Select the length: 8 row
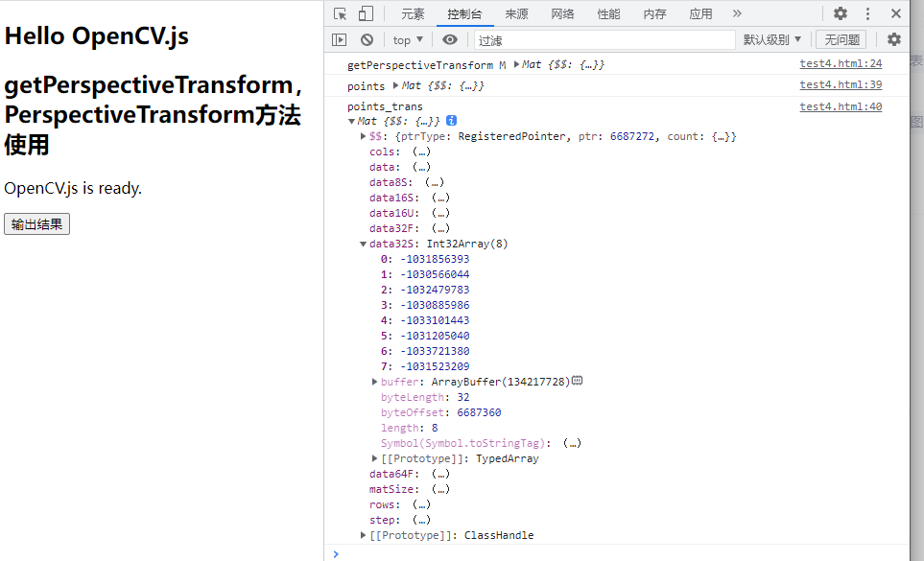This screenshot has height=561, width=924. [x=409, y=428]
